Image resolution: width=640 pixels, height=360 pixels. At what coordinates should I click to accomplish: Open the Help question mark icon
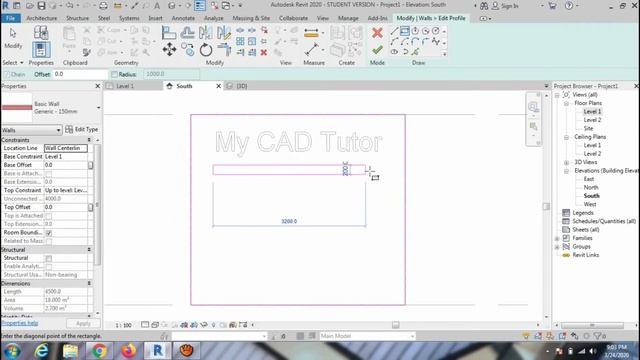click(x=569, y=6)
